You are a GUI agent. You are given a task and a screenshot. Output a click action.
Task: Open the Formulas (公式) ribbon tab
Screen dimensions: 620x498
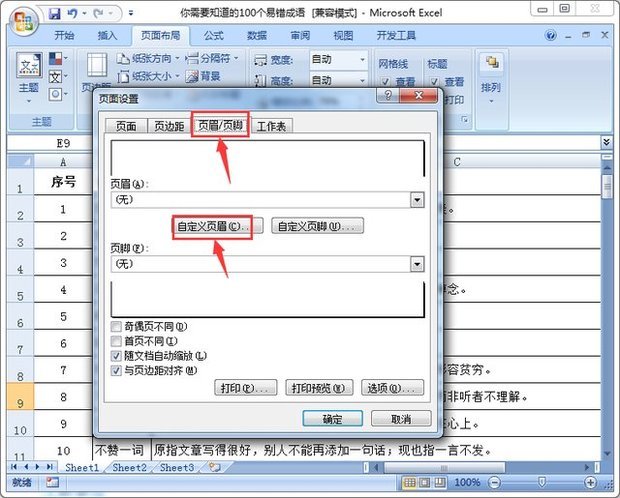tap(214, 36)
